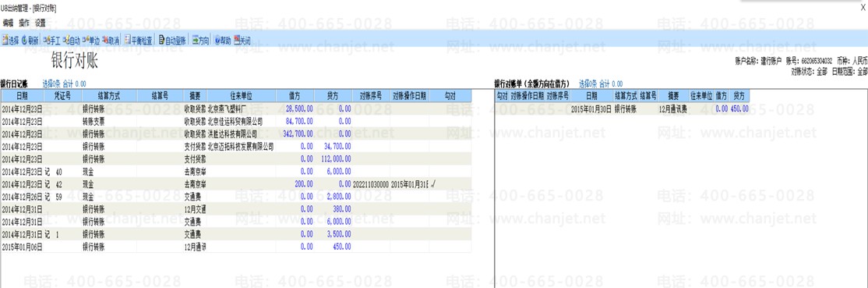Viewport: 868px width, 288px height.
Task: Click the 手工 manual reconciliation icon
Action: click(x=51, y=41)
